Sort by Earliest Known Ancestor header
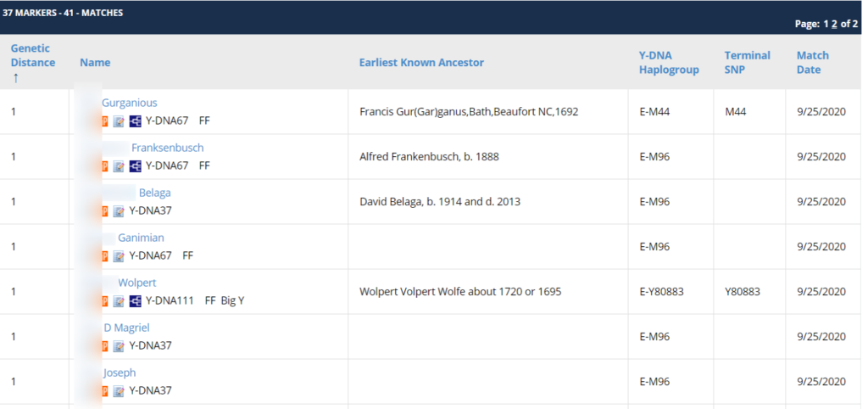868x409 pixels. pyautogui.click(x=421, y=63)
